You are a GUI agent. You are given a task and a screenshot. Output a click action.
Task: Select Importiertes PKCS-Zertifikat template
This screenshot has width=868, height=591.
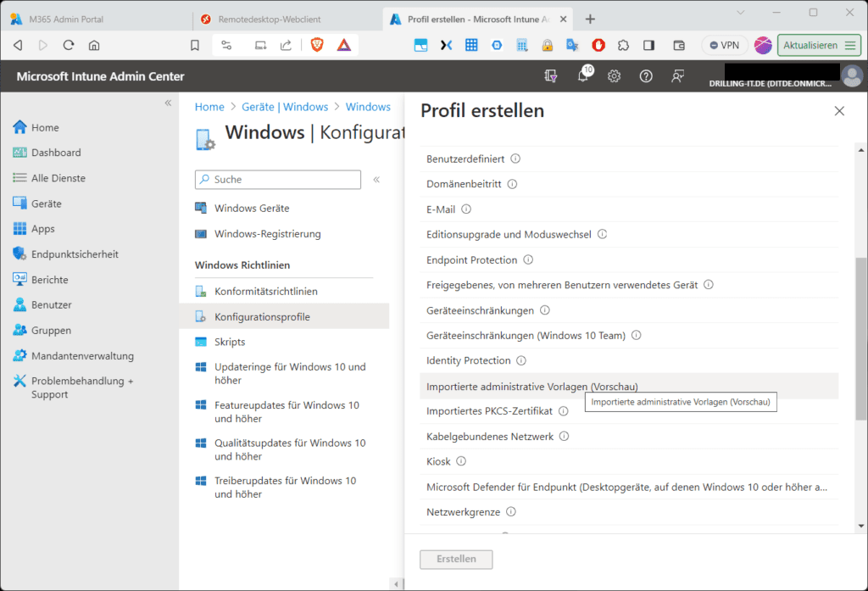pos(629,411)
